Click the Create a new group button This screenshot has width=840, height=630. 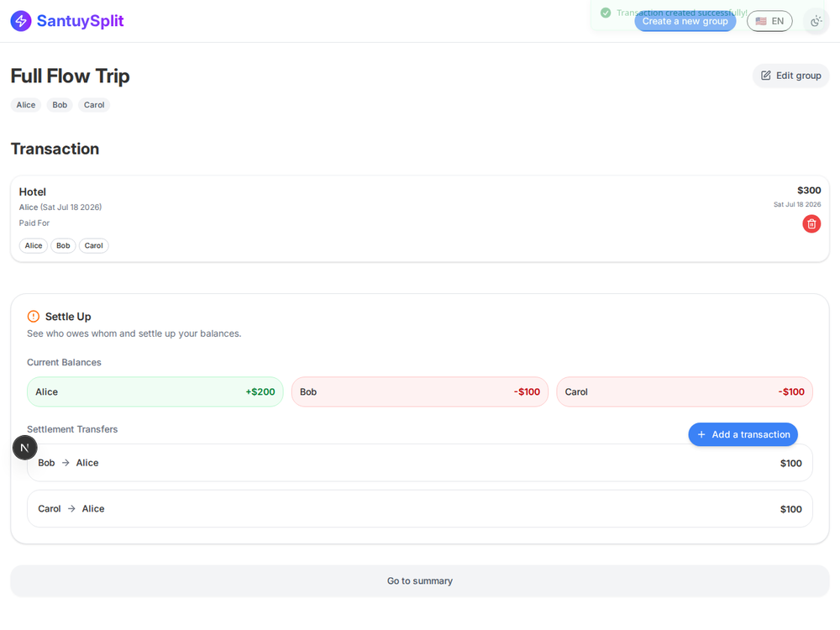685,21
